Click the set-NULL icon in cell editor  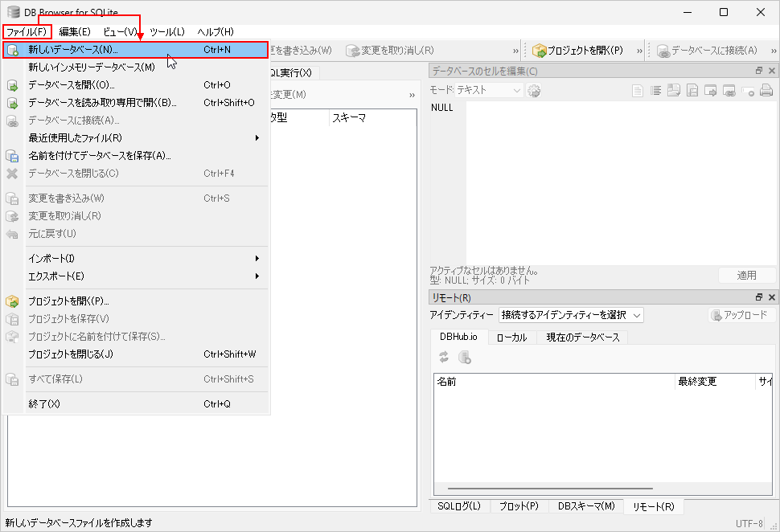point(748,91)
